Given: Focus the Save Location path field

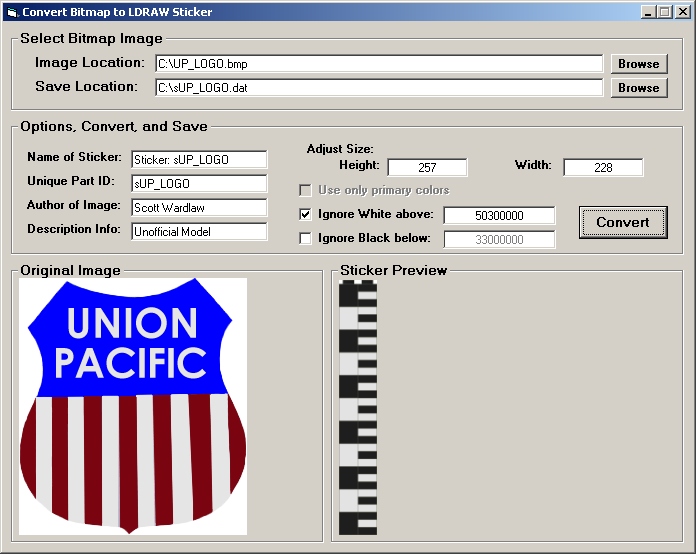Looking at the screenshot, I should [x=379, y=88].
